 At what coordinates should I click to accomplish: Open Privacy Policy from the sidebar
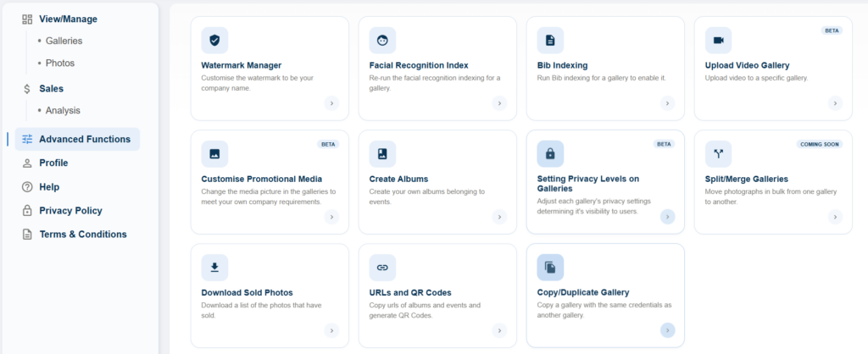pos(71,211)
